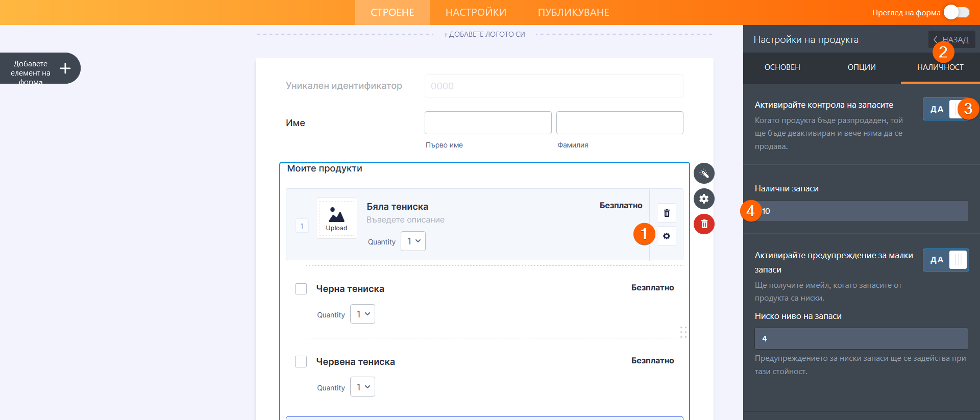Screen dimensions: 980x420
Task: Delete the Бяла тениска product with trash icon
Action: click(x=667, y=213)
